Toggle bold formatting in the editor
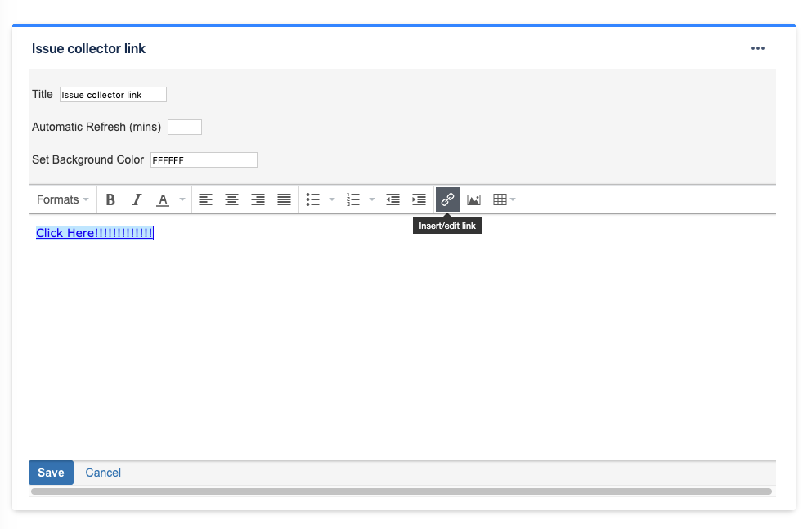Viewport: 812px width, 529px height. (x=110, y=199)
